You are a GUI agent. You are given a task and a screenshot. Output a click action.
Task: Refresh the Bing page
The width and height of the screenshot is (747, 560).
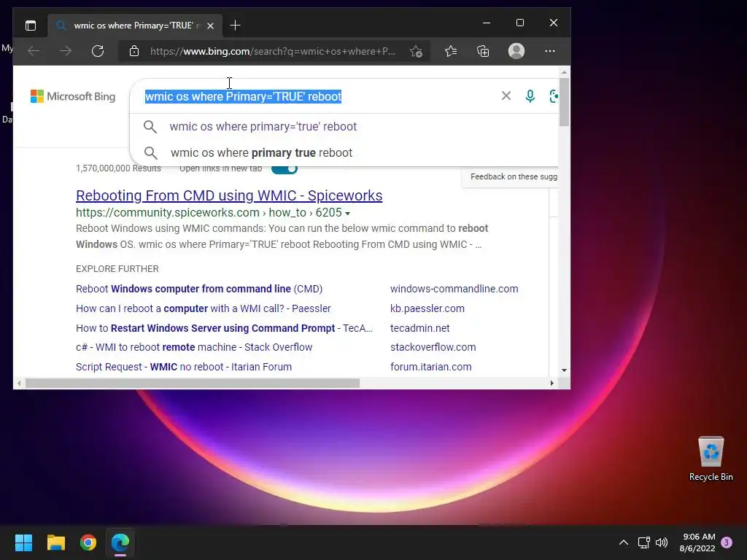(98, 51)
